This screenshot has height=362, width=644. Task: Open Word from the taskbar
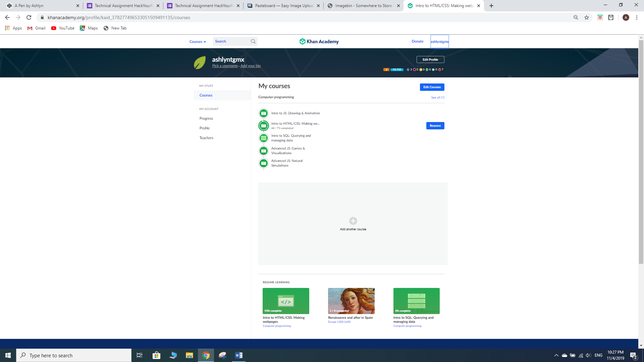(239, 355)
